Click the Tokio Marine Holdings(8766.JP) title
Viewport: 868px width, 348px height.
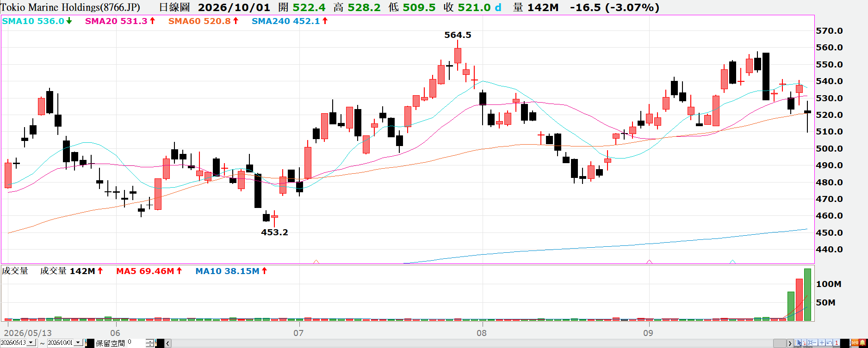click(x=71, y=7)
